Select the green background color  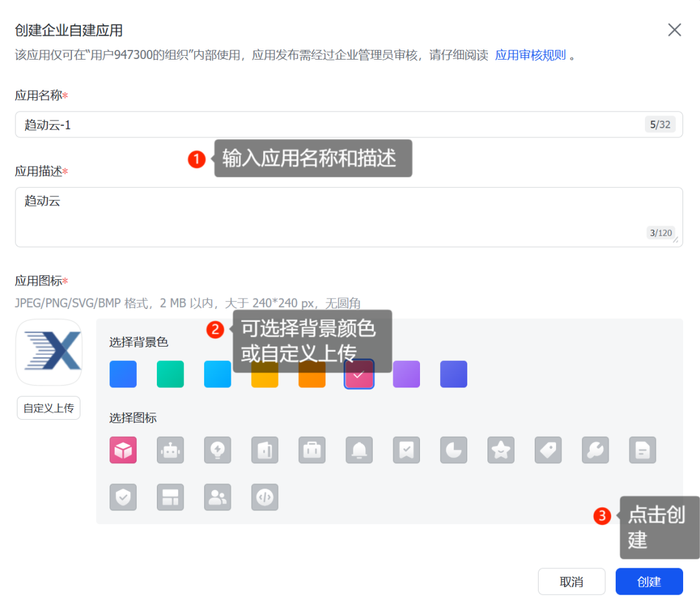tap(170, 374)
